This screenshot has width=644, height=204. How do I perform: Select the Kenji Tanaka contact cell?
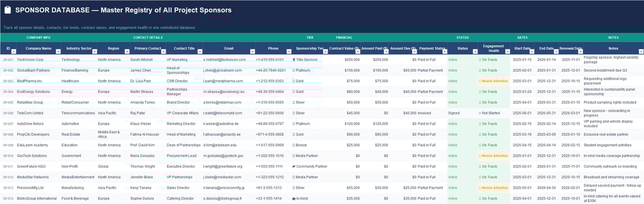click(x=148, y=188)
